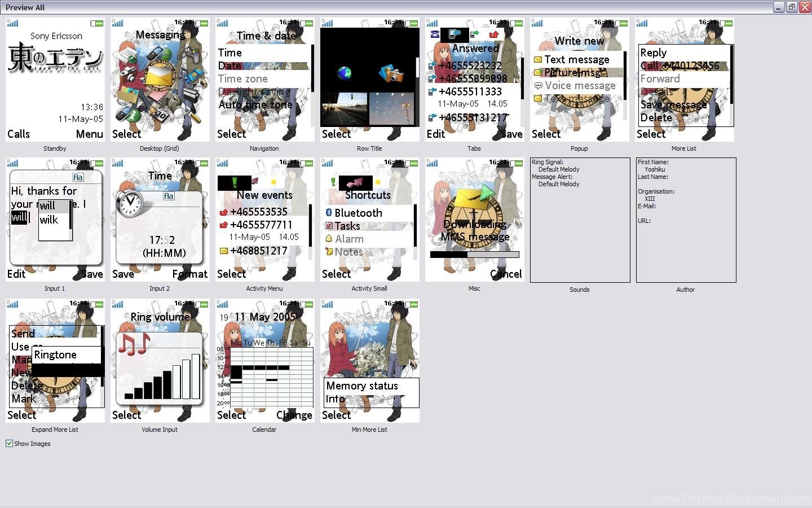Open the Sounds info panel
The width and height of the screenshot is (812, 508).
(x=580, y=220)
